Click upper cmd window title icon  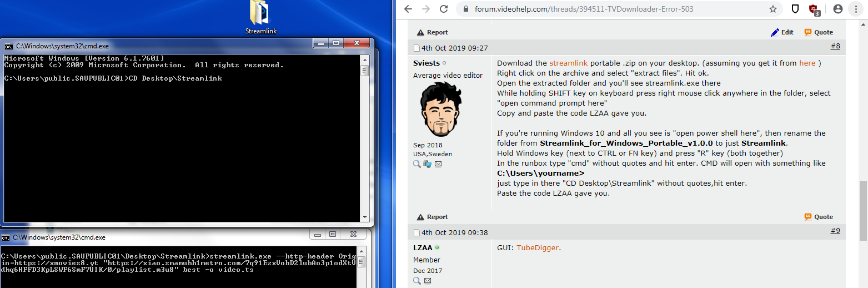click(9, 47)
